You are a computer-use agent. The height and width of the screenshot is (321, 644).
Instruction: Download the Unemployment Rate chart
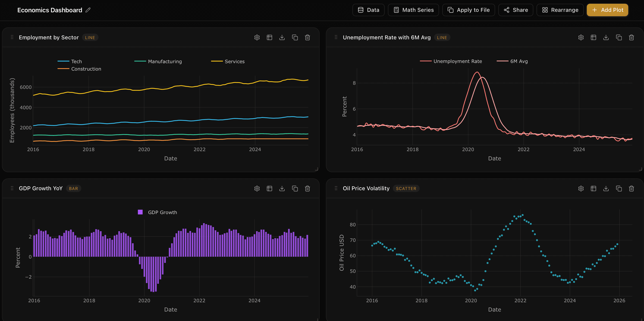click(606, 37)
